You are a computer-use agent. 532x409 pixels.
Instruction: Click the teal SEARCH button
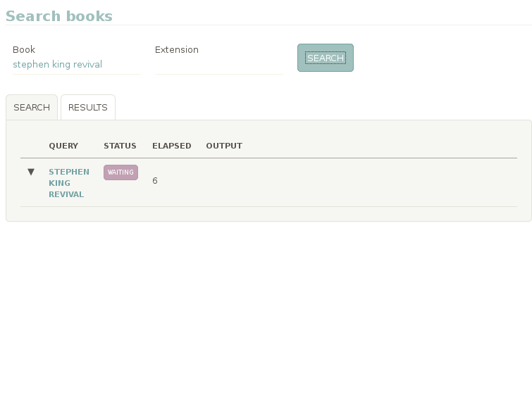click(x=326, y=58)
